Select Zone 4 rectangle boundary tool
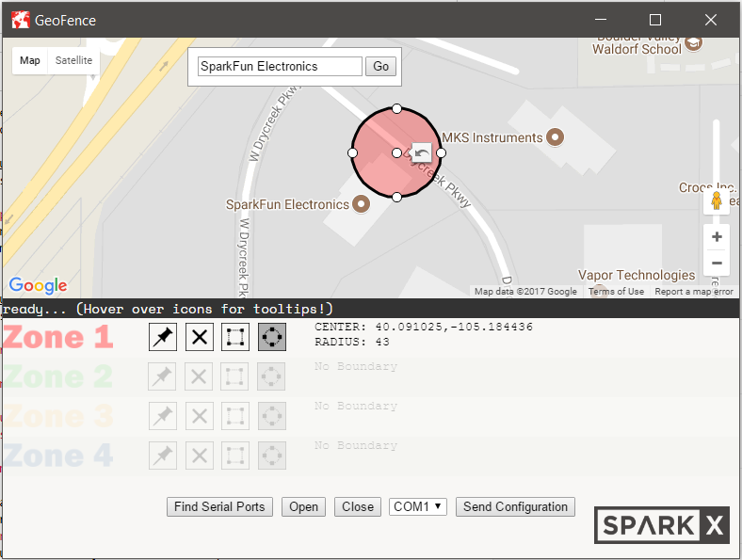Image resolution: width=742 pixels, height=560 pixels. (x=235, y=456)
